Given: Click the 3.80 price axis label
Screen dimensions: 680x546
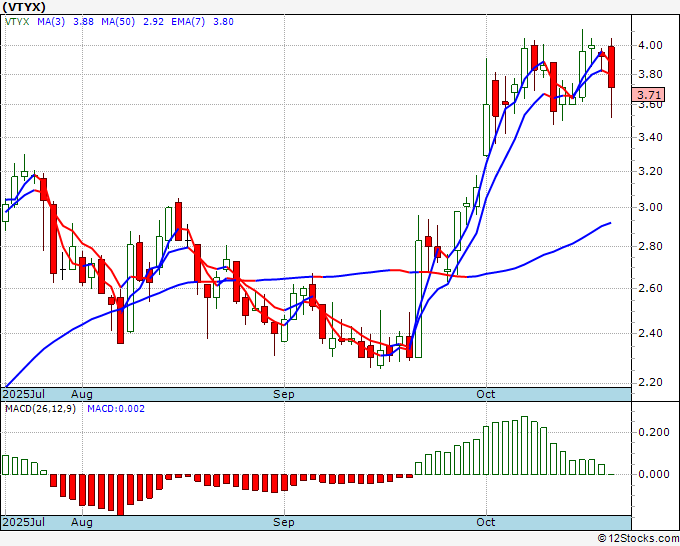Looking at the screenshot, I should [650, 75].
